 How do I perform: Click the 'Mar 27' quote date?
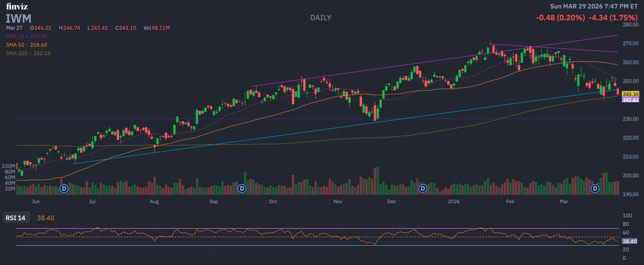pos(14,28)
